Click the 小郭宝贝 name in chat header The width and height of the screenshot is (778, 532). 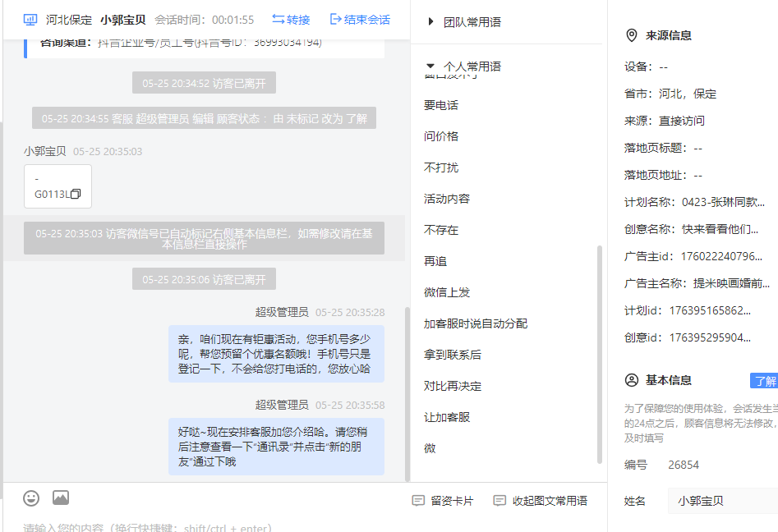pos(123,20)
